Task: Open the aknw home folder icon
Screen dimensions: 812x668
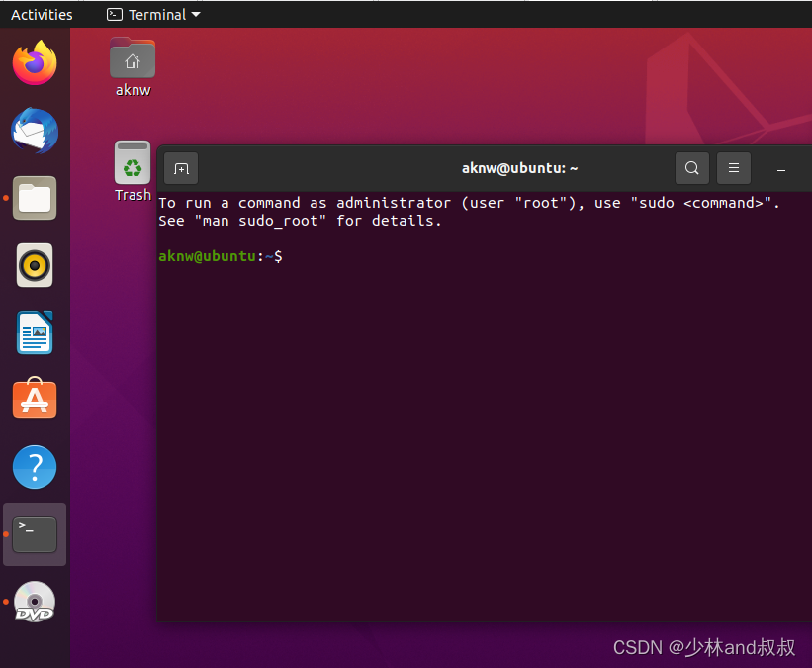Action: pyautogui.click(x=133, y=67)
